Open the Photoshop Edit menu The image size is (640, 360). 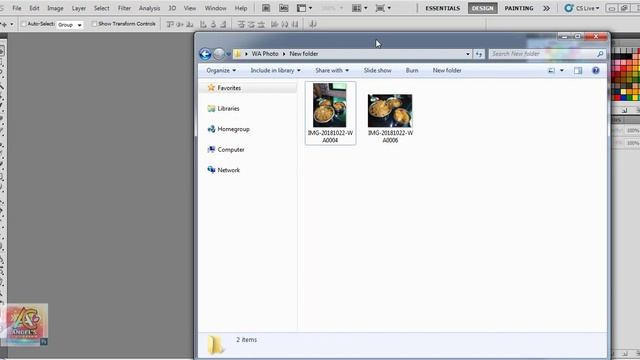tap(34, 8)
